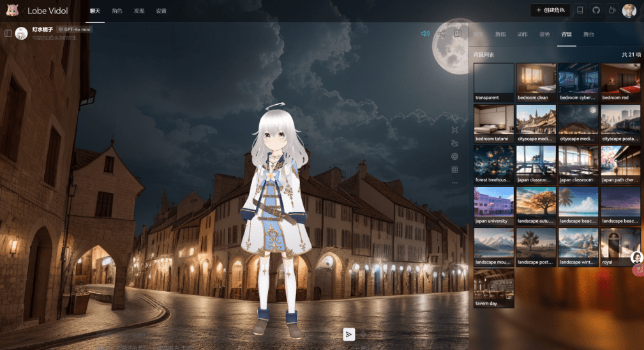Click the 创建角色 button

point(550,10)
